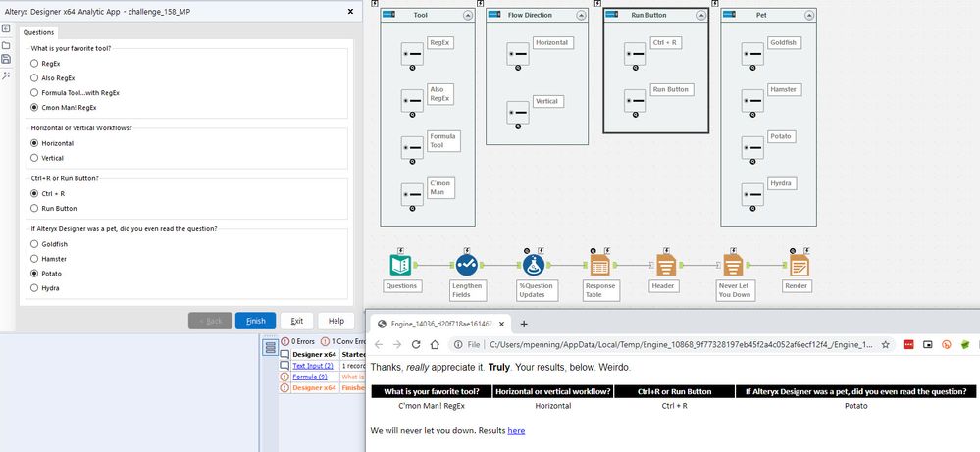This screenshot has width=980, height=452.
Task: Open the Text Input (2) message link
Action: pyautogui.click(x=313, y=366)
